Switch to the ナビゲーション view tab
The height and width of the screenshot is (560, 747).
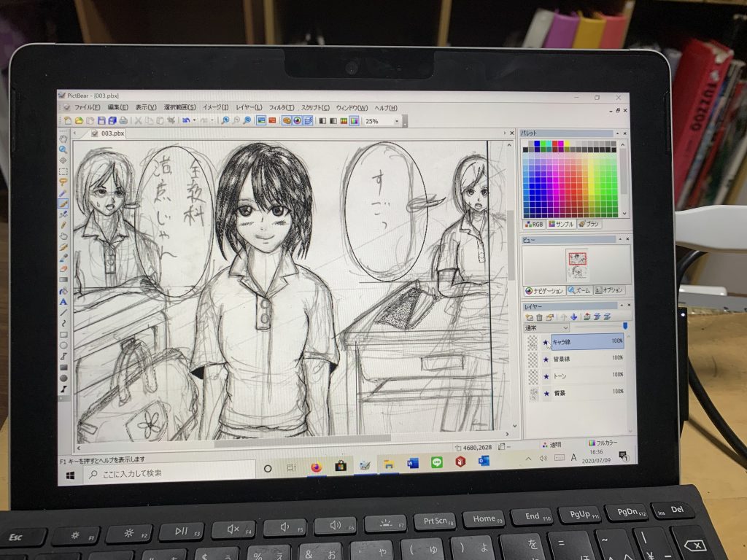[x=544, y=291]
